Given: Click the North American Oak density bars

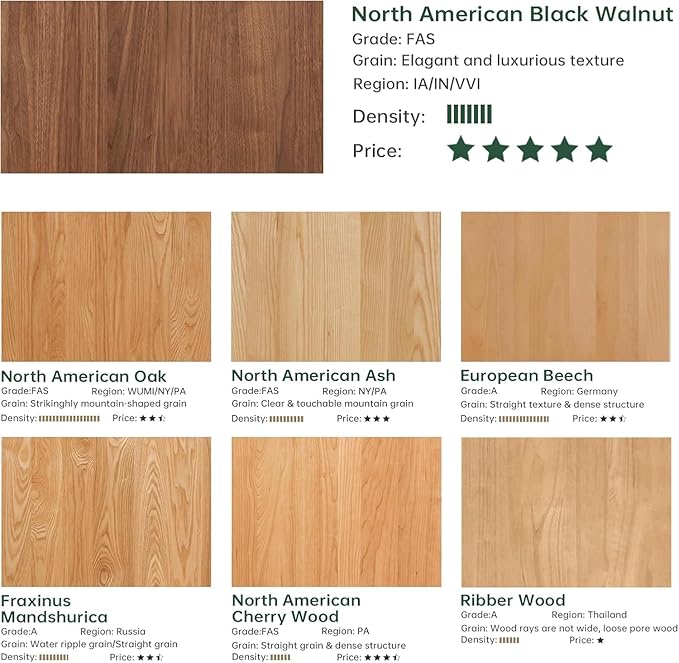Looking at the screenshot, I should [x=69, y=418].
